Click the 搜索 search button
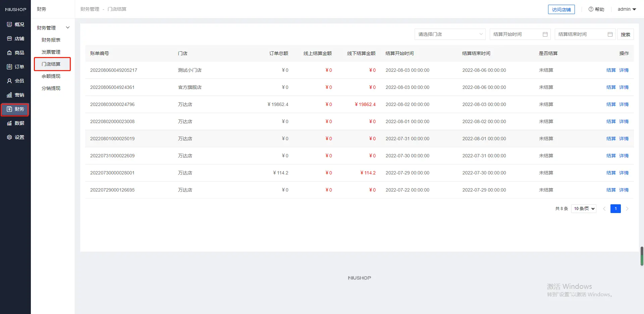 point(625,34)
